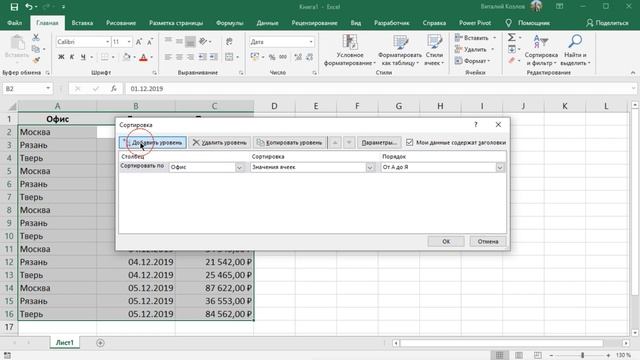This screenshot has width=640, height=360.
Task: Open the font size dropdown
Action: tap(129, 42)
